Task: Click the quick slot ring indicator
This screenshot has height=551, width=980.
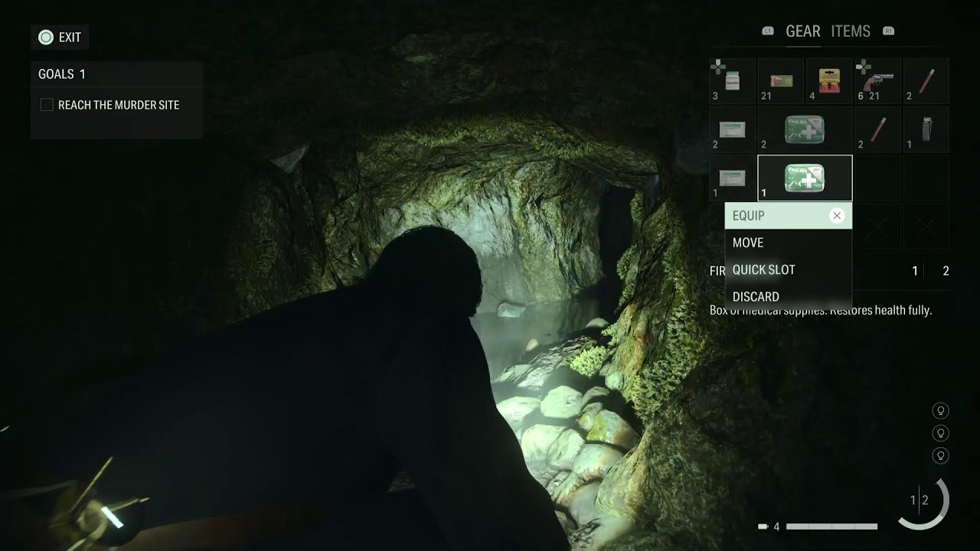Action: [924, 501]
